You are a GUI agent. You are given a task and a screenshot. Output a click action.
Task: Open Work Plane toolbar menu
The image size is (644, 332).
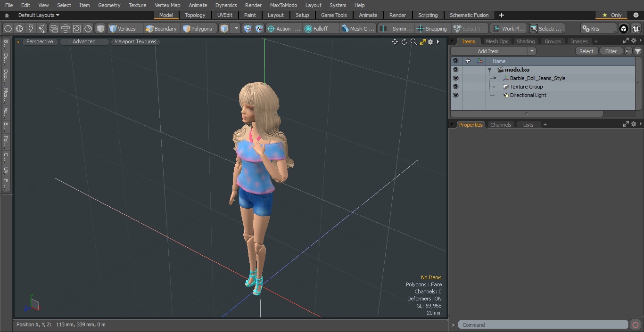tap(508, 29)
